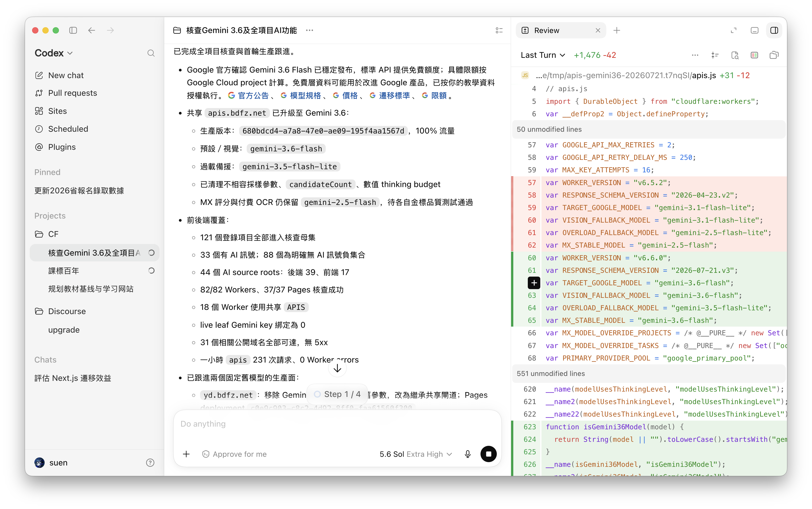Open sidebar search magnifier
The height and width of the screenshot is (509, 812).
(151, 53)
